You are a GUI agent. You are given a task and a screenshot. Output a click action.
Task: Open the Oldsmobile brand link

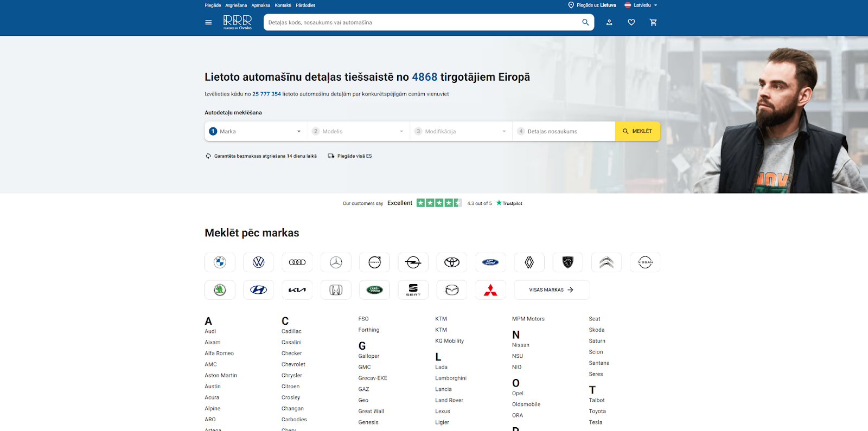[526, 404]
